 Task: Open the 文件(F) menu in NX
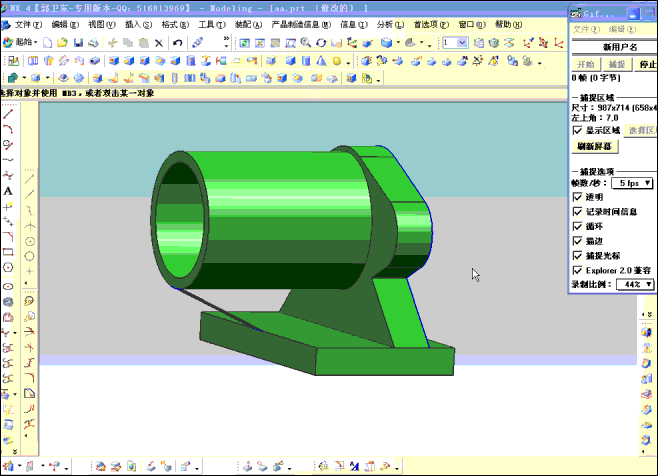click(x=28, y=25)
